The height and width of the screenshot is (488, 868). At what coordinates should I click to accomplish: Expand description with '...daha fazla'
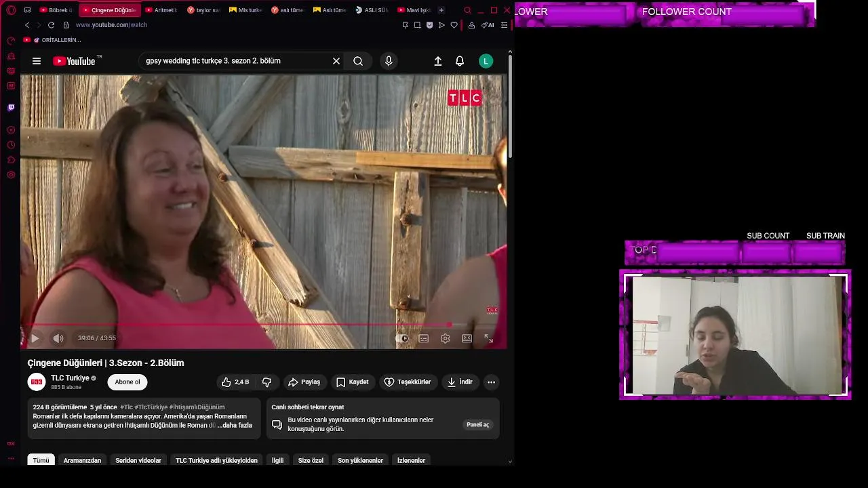point(235,426)
